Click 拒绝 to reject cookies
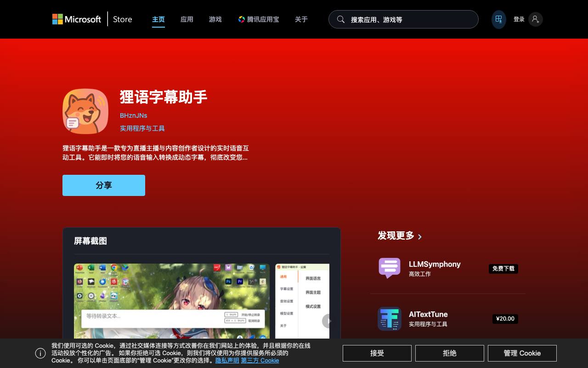The image size is (588, 368). click(450, 353)
